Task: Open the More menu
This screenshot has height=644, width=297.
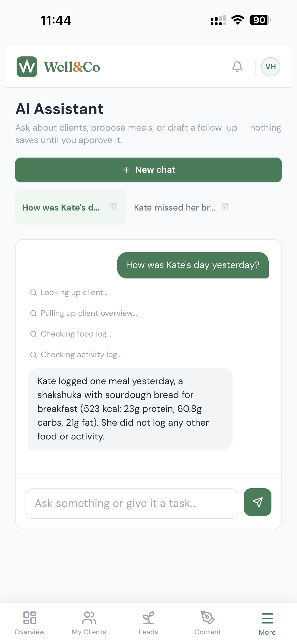Action: (x=267, y=623)
